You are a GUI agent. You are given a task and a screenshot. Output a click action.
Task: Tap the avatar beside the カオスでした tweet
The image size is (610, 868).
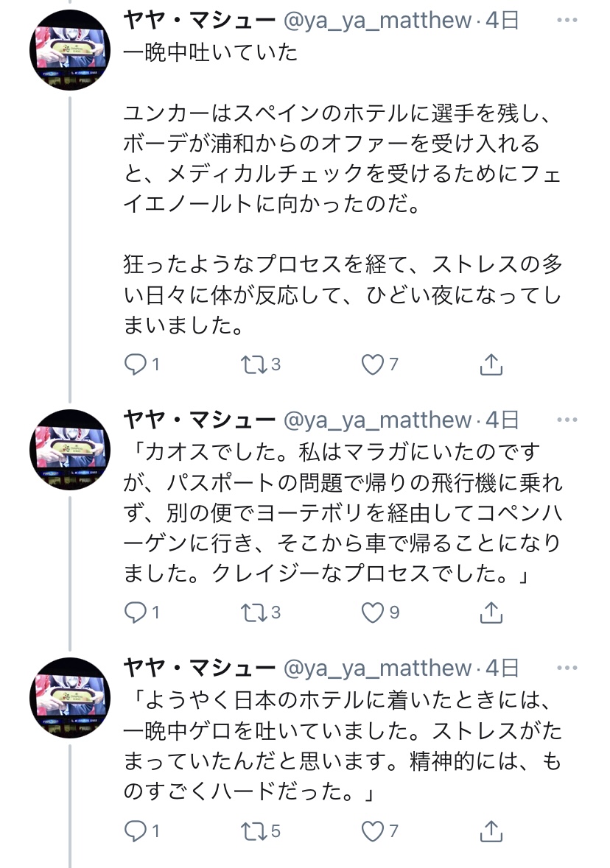click(69, 449)
